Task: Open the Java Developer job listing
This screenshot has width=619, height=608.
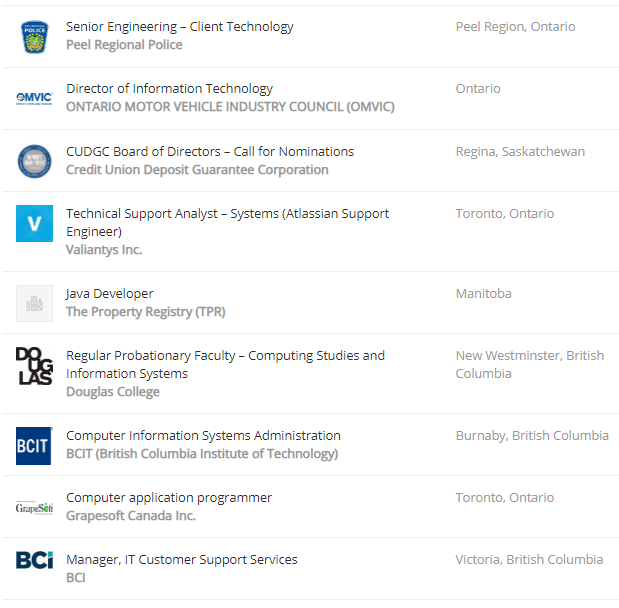Action: click(110, 294)
